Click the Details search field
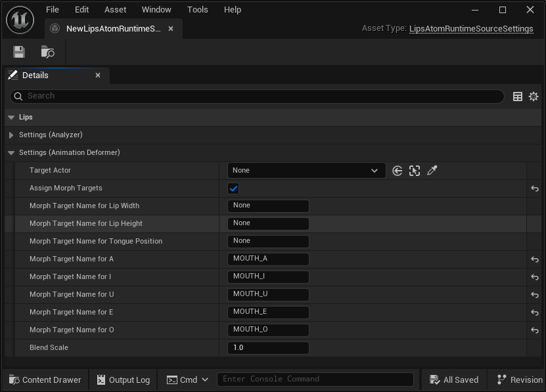The height and width of the screenshot is (392, 546). click(x=263, y=96)
